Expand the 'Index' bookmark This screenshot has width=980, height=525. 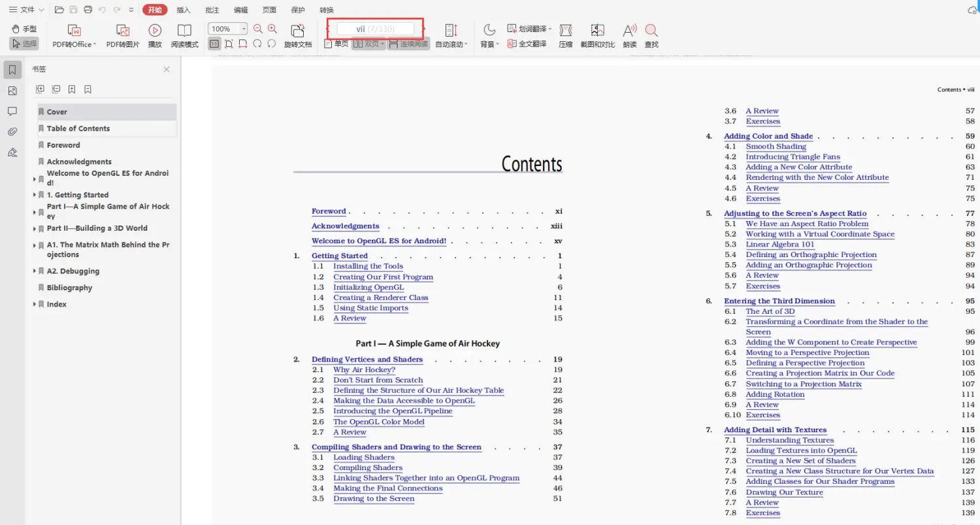click(x=35, y=304)
